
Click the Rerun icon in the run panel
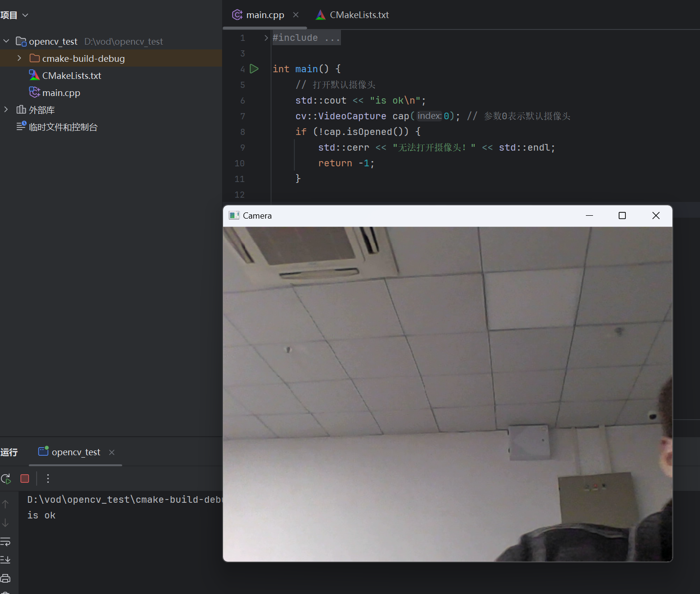pos(6,479)
